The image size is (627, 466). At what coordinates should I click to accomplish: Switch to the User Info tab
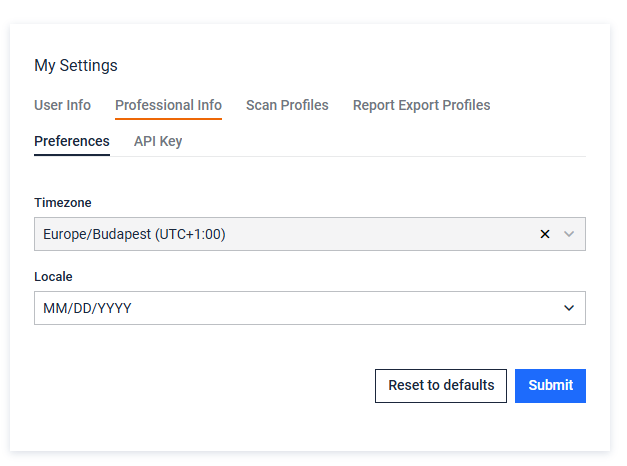[62, 105]
